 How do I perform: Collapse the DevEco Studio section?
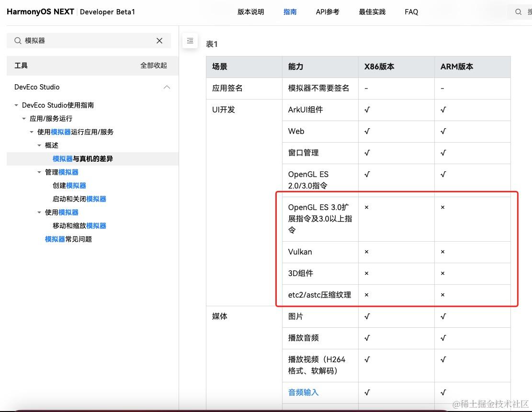pos(167,87)
